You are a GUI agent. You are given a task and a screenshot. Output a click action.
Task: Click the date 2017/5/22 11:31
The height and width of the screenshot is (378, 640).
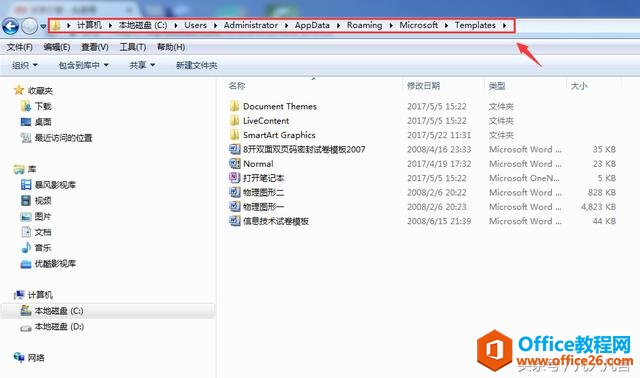[439, 135]
